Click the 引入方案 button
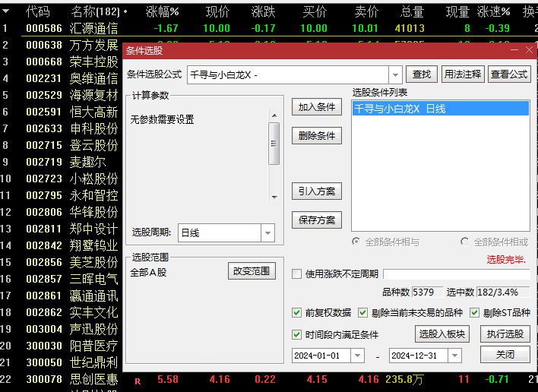 coord(317,191)
